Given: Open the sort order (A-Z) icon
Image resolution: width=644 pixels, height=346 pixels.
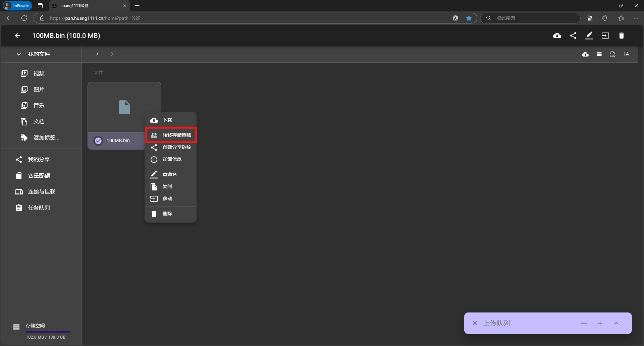Looking at the screenshot, I should tap(626, 54).
